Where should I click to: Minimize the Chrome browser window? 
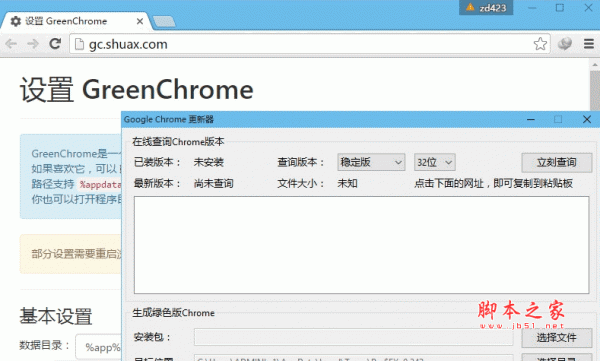point(532,8)
